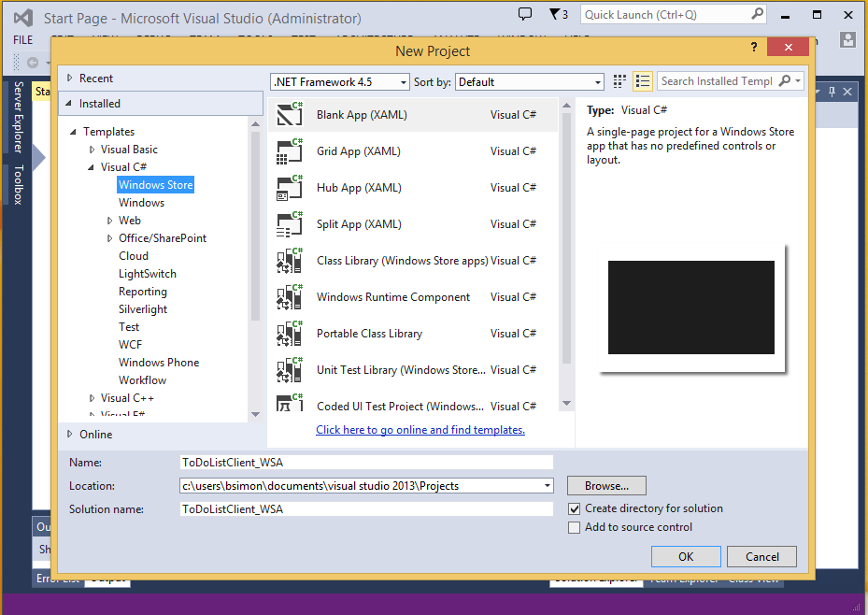Screen dimensions: 868x615
Task: Enable Add to source control
Action: pos(575,528)
